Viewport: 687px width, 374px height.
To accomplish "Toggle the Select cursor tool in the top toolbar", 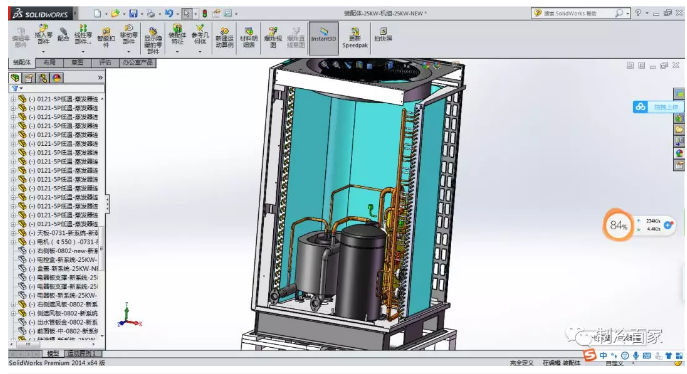I will (187, 14).
